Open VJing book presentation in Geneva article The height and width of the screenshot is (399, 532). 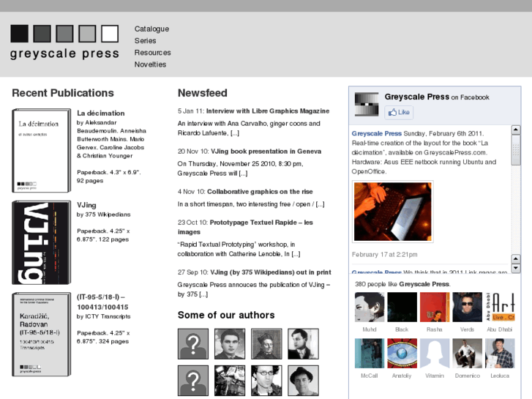(x=266, y=152)
